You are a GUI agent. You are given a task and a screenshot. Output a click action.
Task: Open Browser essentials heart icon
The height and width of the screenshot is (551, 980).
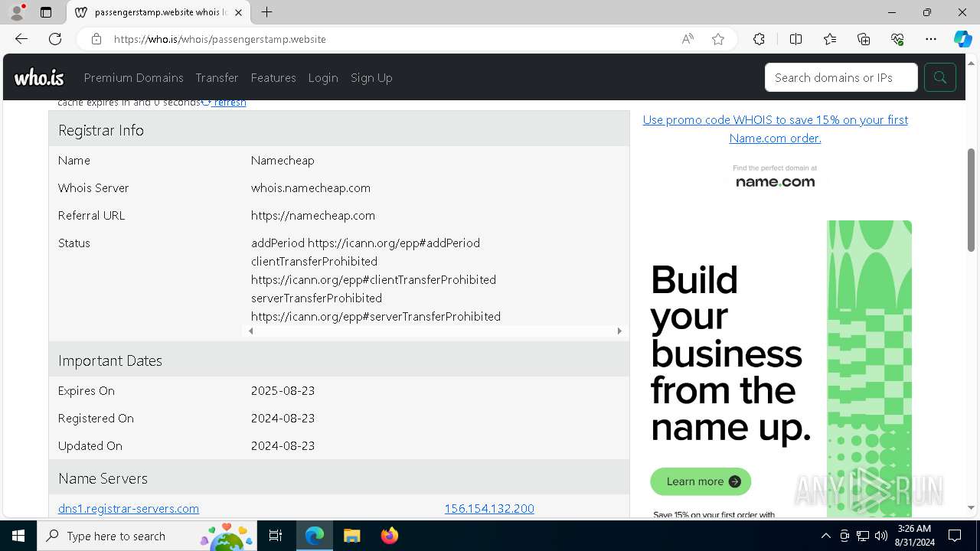coord(897,39)
